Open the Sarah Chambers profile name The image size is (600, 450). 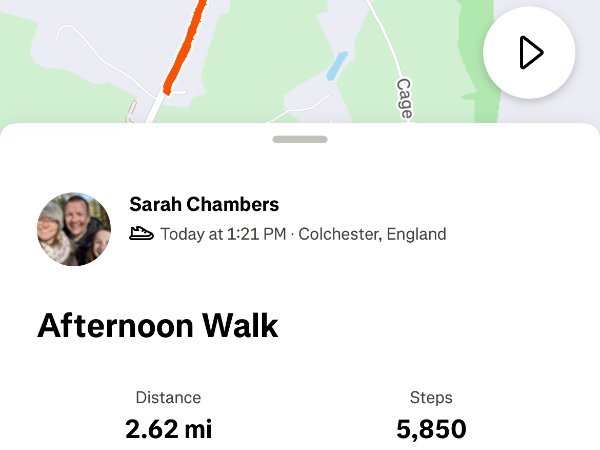204,205
